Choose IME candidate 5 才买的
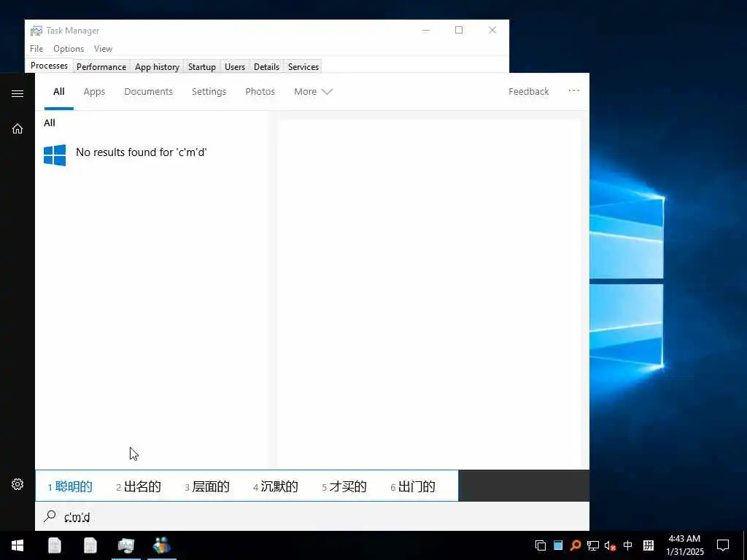747x560 pixels. coord(344,486)
